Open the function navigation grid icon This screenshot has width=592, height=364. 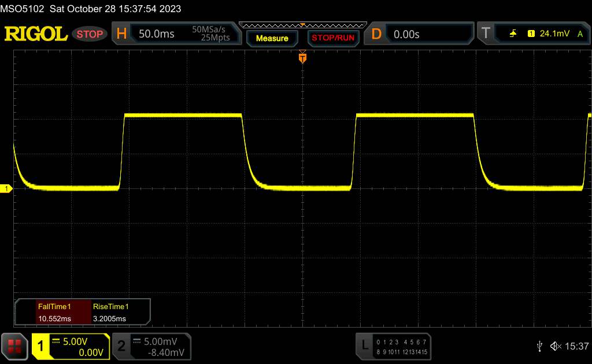[14, 346]
